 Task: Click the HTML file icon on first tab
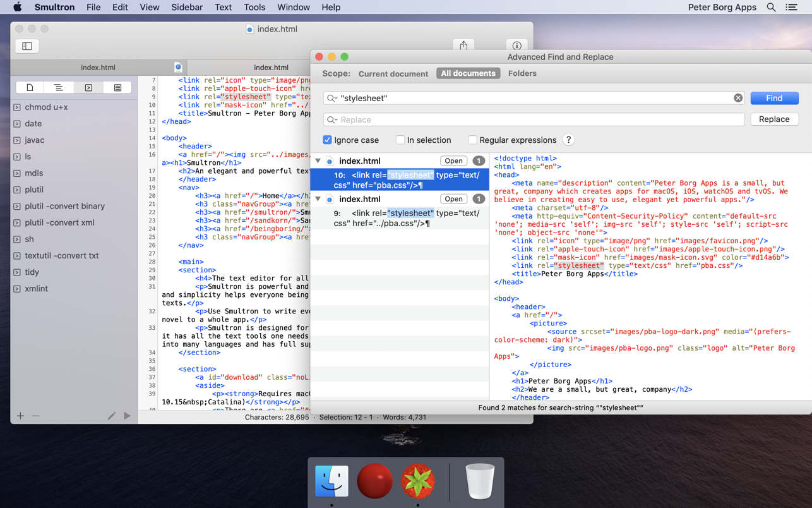click(178, 67)
